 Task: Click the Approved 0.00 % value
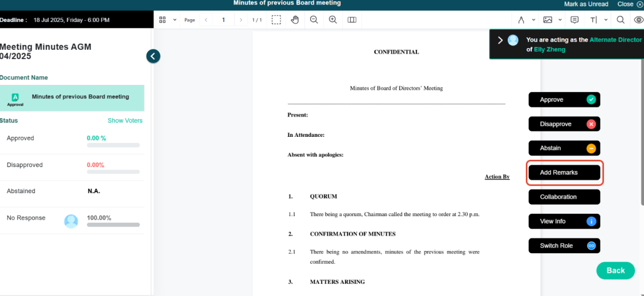[96, 138]
